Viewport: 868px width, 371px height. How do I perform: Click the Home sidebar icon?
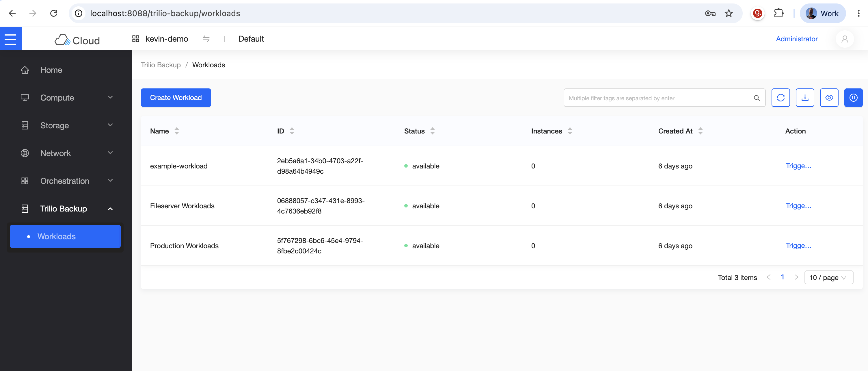25,70
